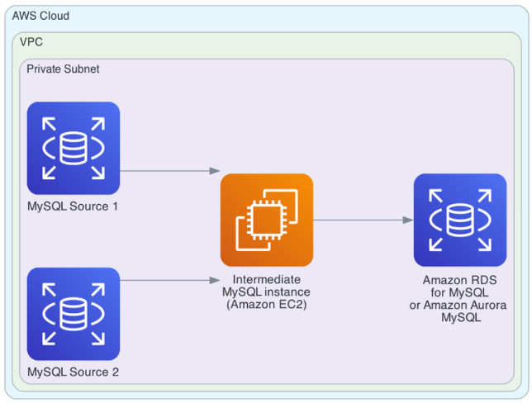Click the 'Private Subnet' group label
Screen dimensions: 532x403
63,69
